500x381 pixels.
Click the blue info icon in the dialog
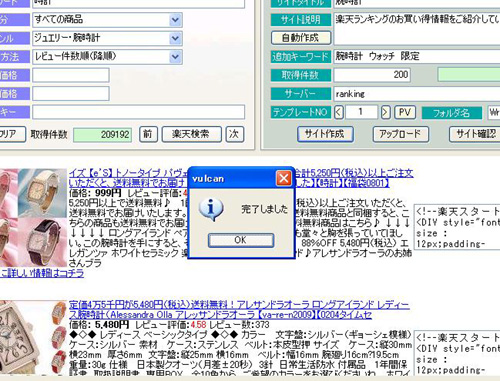tap(211, 209)
